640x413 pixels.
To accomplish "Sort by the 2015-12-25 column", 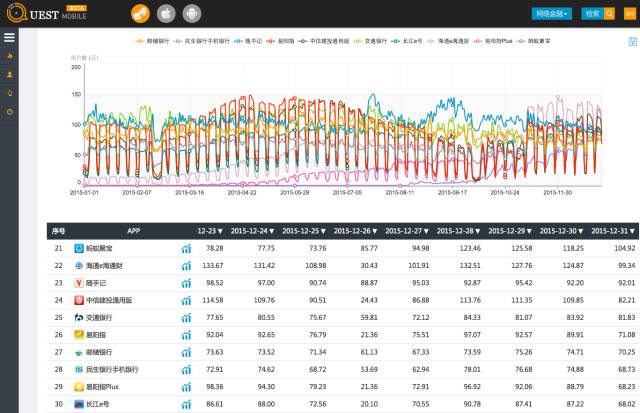I will coord(304,231).
